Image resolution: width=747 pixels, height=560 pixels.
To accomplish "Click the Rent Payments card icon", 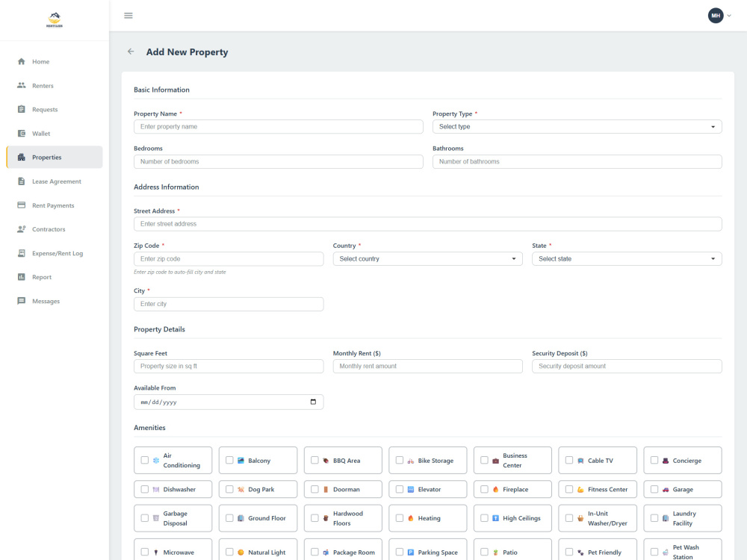I will tap(22, 205).
